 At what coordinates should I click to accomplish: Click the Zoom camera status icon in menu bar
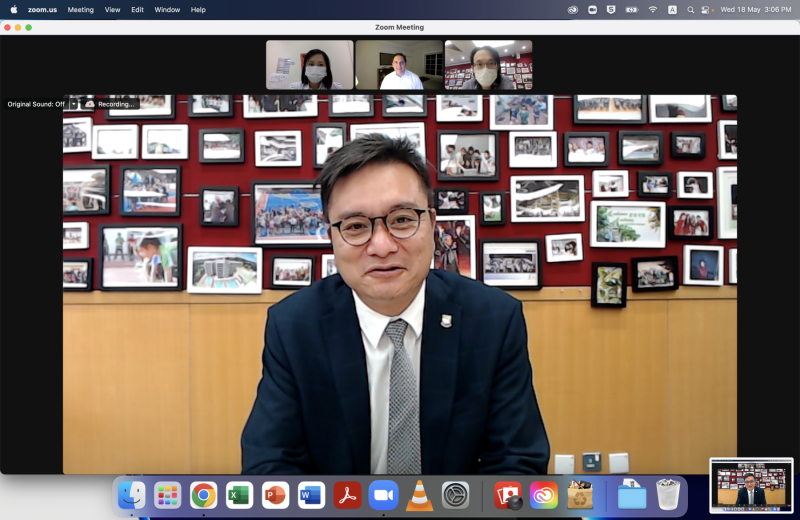pyautogui.click(x=592, y=10)
